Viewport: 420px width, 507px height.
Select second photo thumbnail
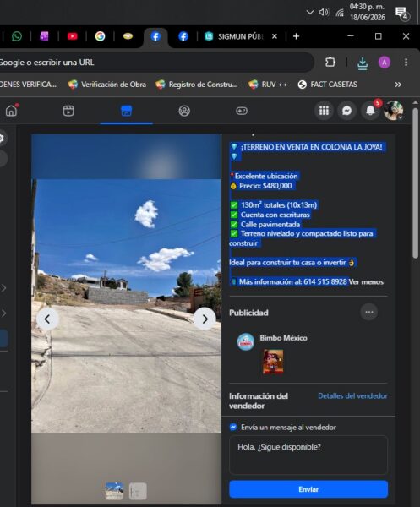138,491
